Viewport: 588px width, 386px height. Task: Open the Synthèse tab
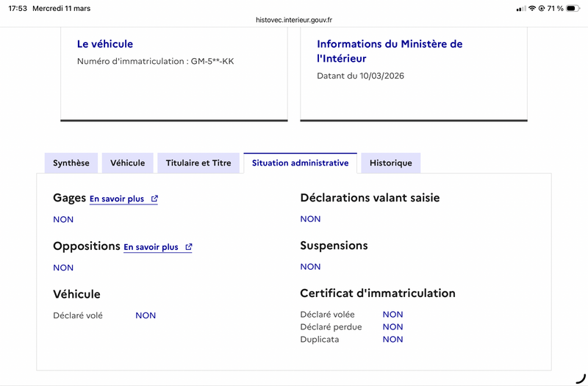(71, 162)
